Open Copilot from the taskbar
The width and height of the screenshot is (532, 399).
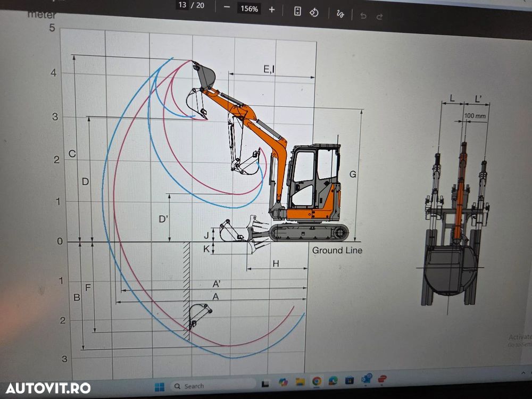(283, 383)
